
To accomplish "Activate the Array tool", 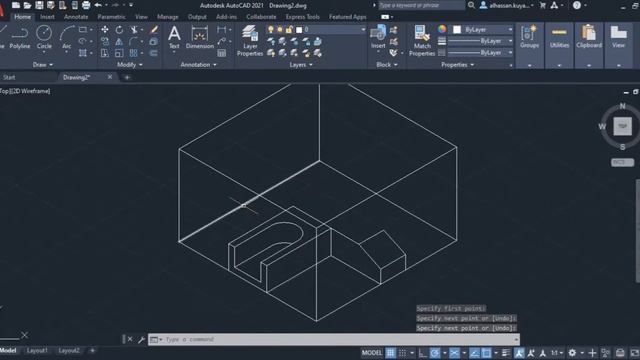I will point(133,53).
